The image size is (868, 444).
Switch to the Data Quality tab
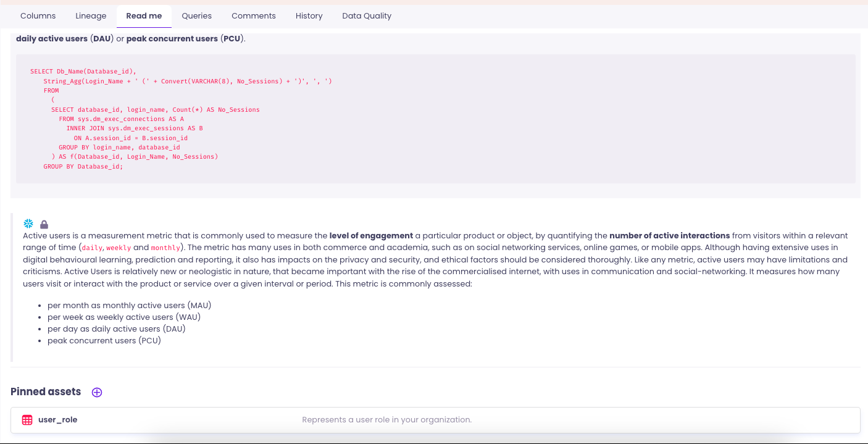[x=367, y=16]
